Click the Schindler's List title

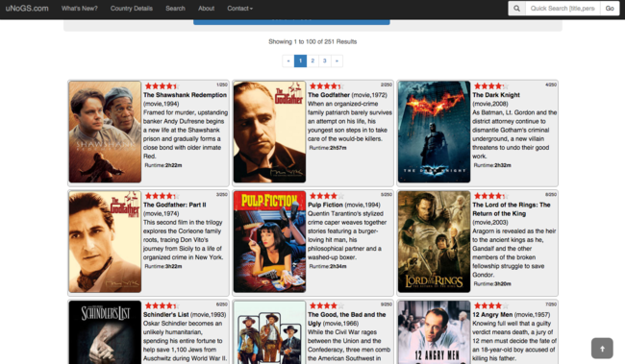pos(165,315)
